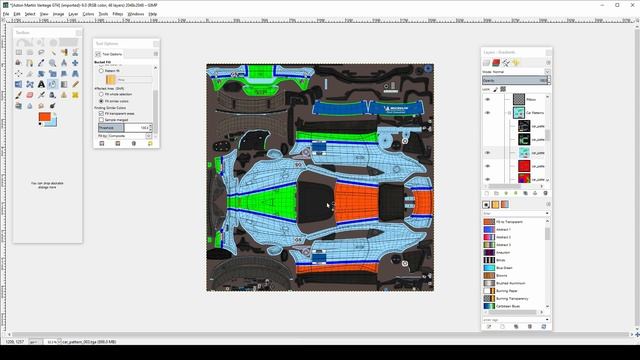This screenshot has width=640, height=360.
Task: Toggle visibility of topmost layer
Action: coord(487,99)
